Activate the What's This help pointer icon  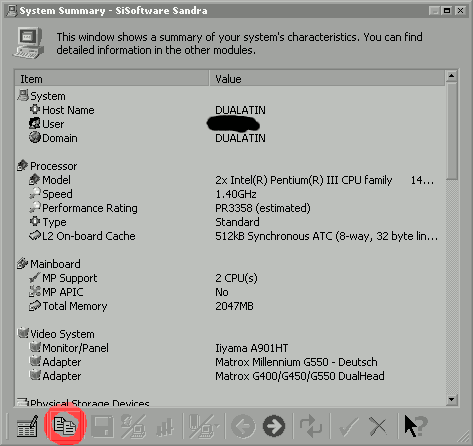coord(415,425)
